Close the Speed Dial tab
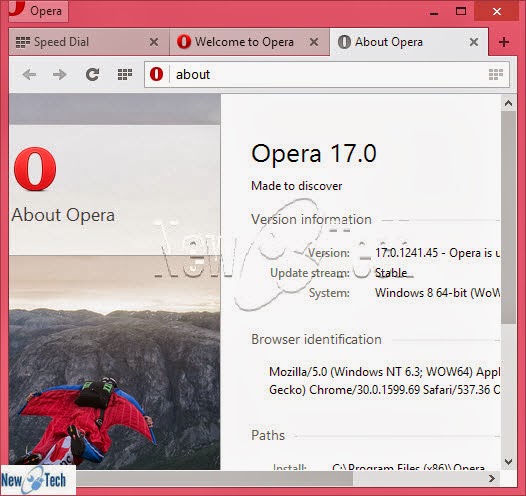 [x=154, y=42]
